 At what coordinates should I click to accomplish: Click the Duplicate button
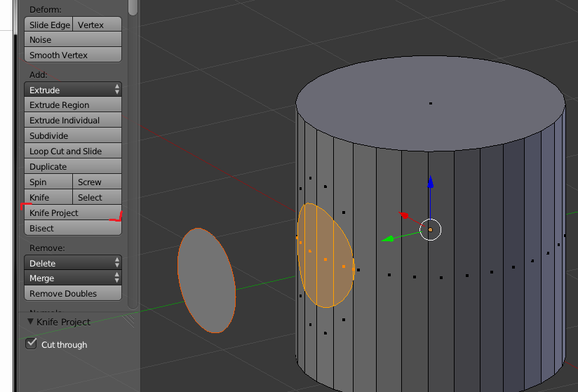(73, 167)
